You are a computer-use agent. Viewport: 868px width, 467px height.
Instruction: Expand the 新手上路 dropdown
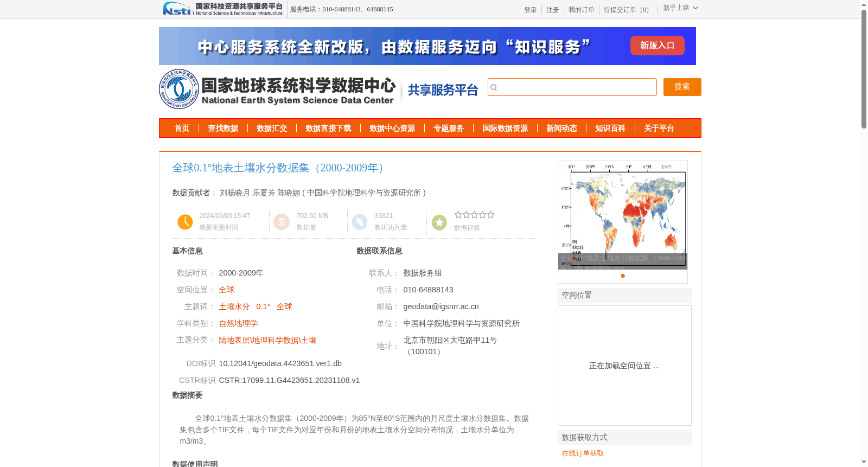click(x=680, y=8)
